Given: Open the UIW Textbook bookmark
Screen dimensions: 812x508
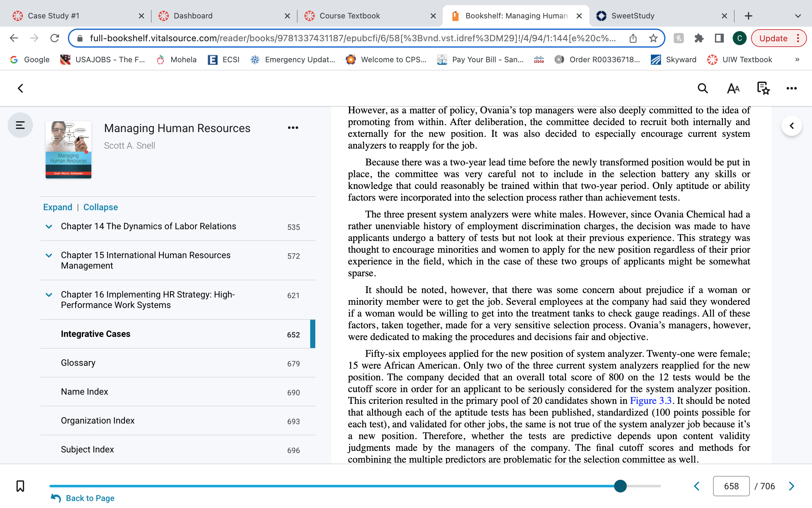Looking at the screenshot, I should tap(740, 59).
